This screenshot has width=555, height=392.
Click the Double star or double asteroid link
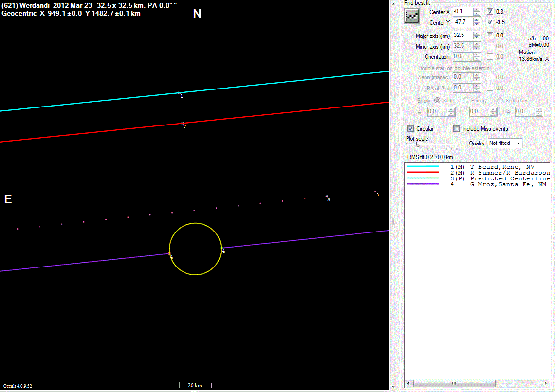click(x=454, y=68)
